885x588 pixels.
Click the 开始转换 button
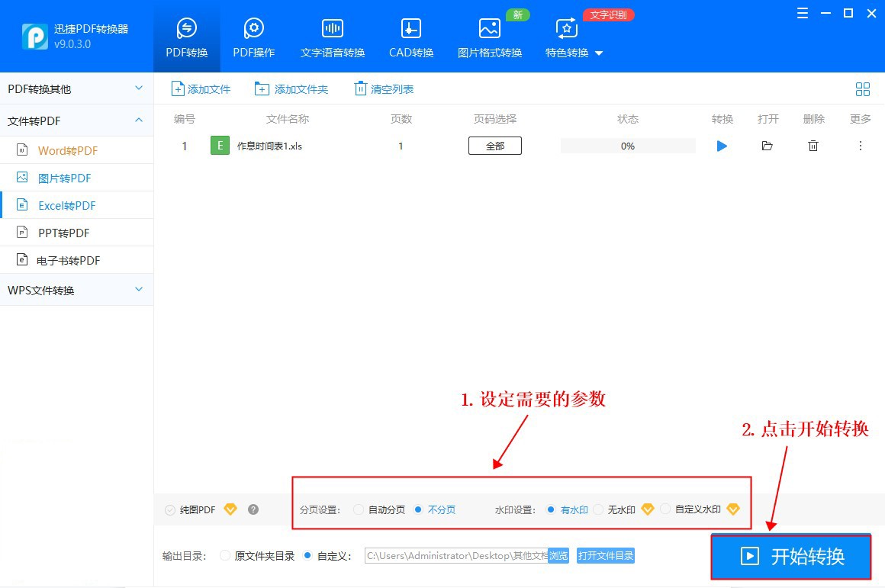click(x=790, y=556)
